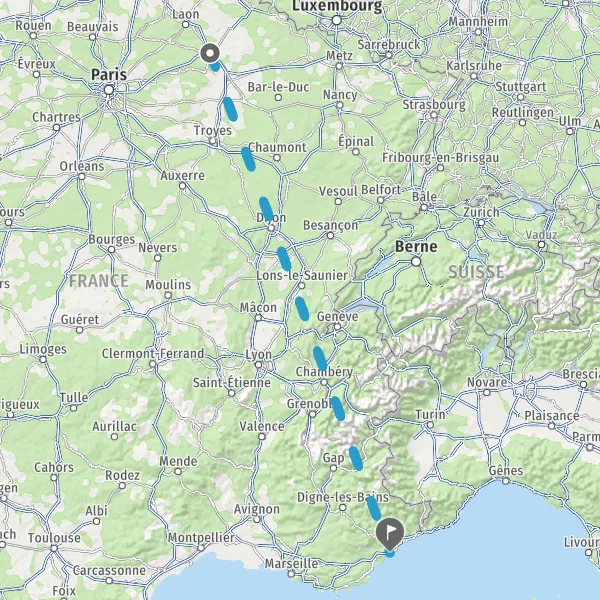Click the Turin city marker
600x600 pixels.
click(430, 425)
